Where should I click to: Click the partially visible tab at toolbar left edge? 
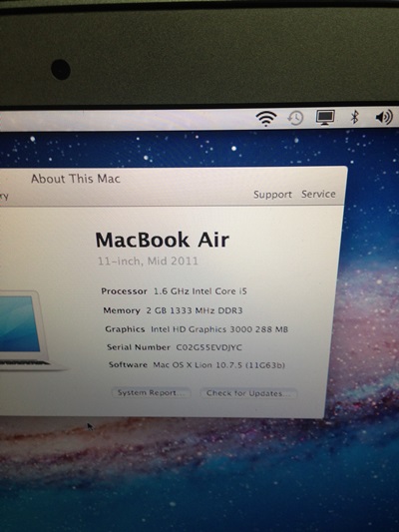(4, 196)
